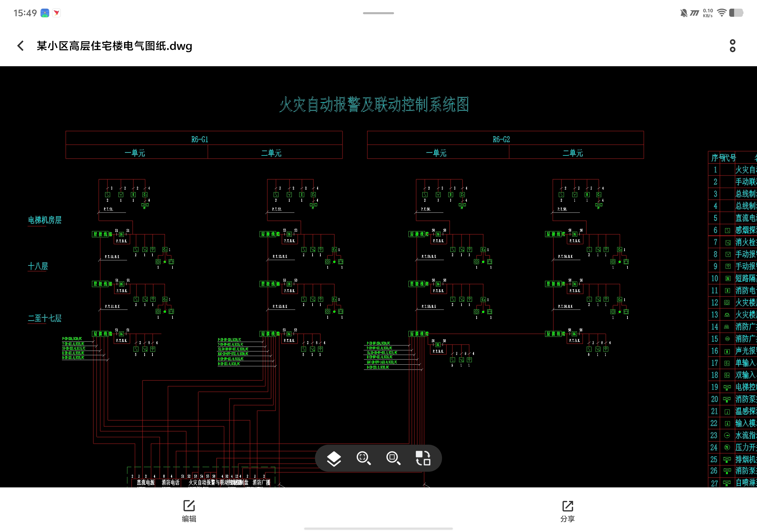
Task: Pull the top center drag handle
Action: click(x=378, y=13)
